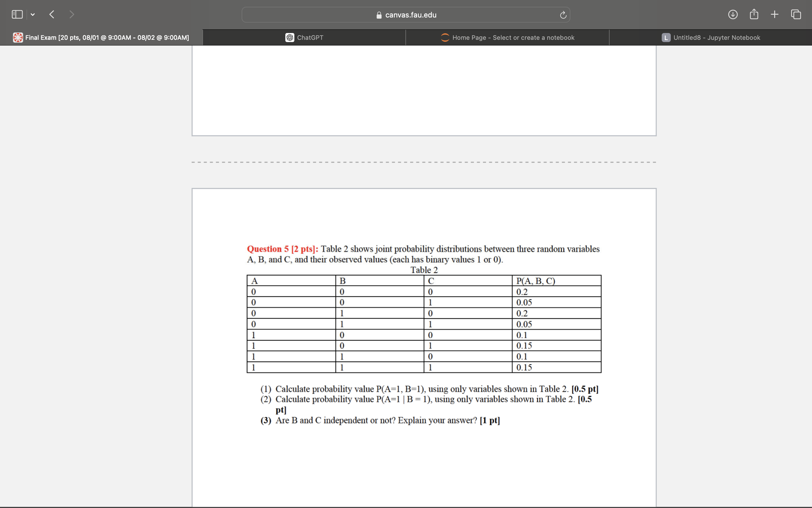This screenshot has height=508, width=812.
Task: Click the ChatGPT favicon on its tab
Action: [290, 38]
